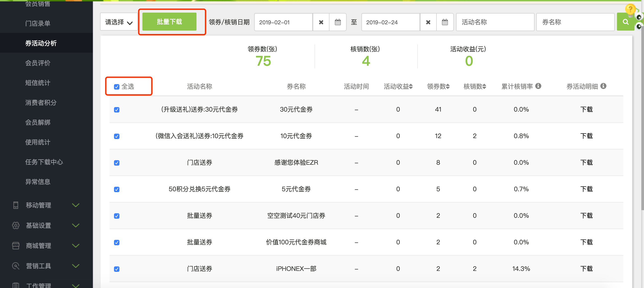The height and width of the screenshot is (288, 644).
Task: Expand the 工作管理 menu chevron
Action: [75, 286]
